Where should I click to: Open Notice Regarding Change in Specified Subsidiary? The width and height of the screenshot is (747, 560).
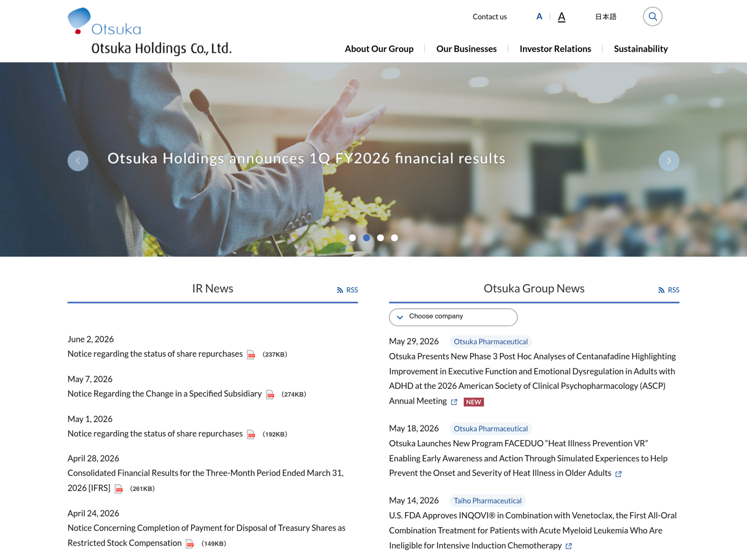click(165, 394)
